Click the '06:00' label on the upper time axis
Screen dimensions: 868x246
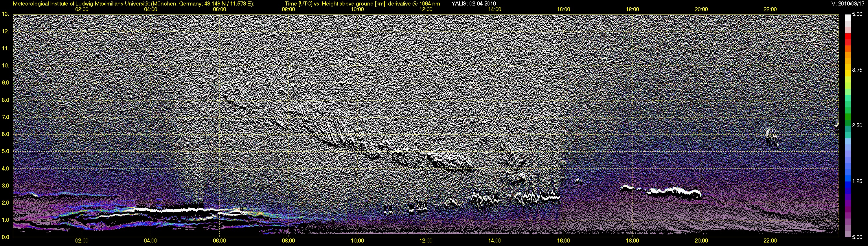coord(219,10)
